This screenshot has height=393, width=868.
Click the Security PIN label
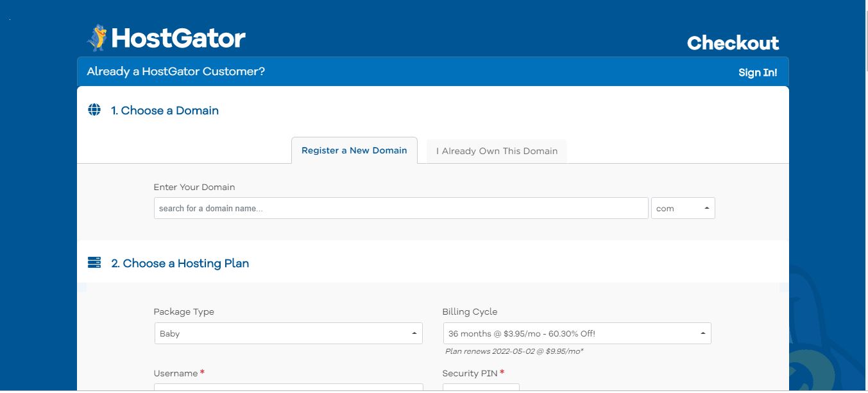click(x=470, y=373)
